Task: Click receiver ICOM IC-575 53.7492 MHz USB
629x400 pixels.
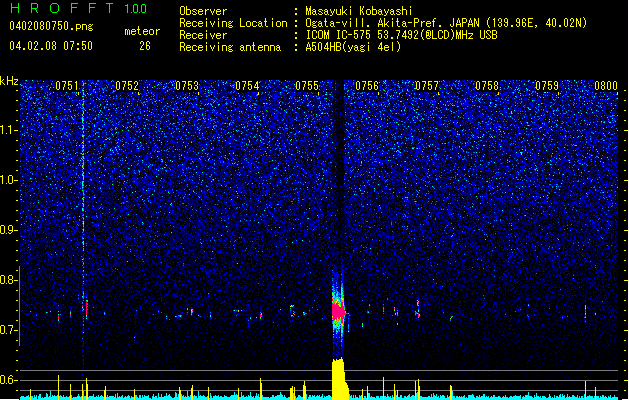Action: click(x=401, y=35)
